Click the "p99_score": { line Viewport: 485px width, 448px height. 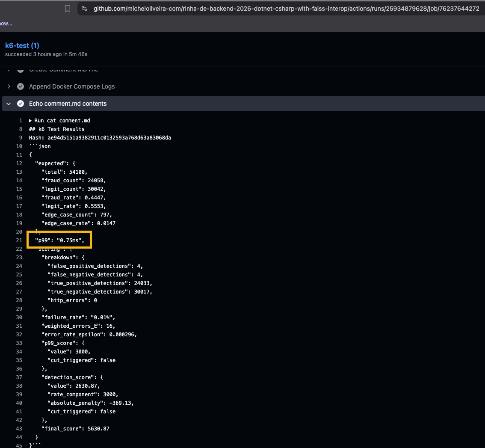(x=63, y=343)
